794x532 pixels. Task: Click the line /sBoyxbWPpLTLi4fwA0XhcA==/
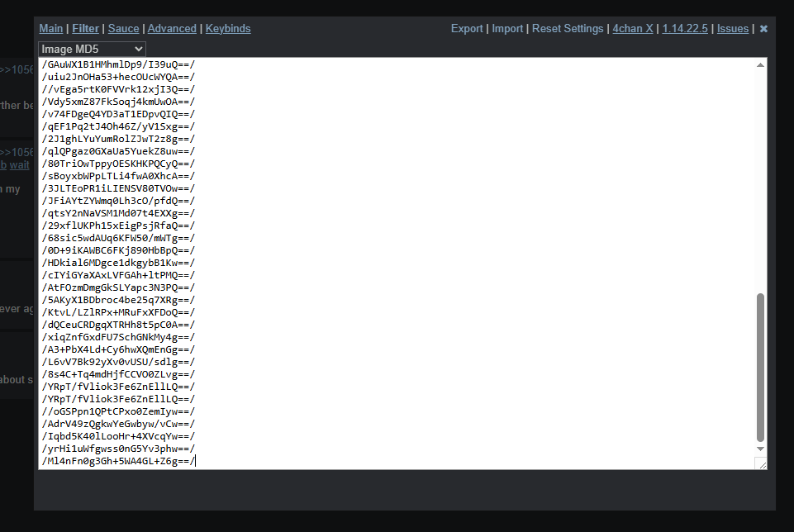pos(118,176)
